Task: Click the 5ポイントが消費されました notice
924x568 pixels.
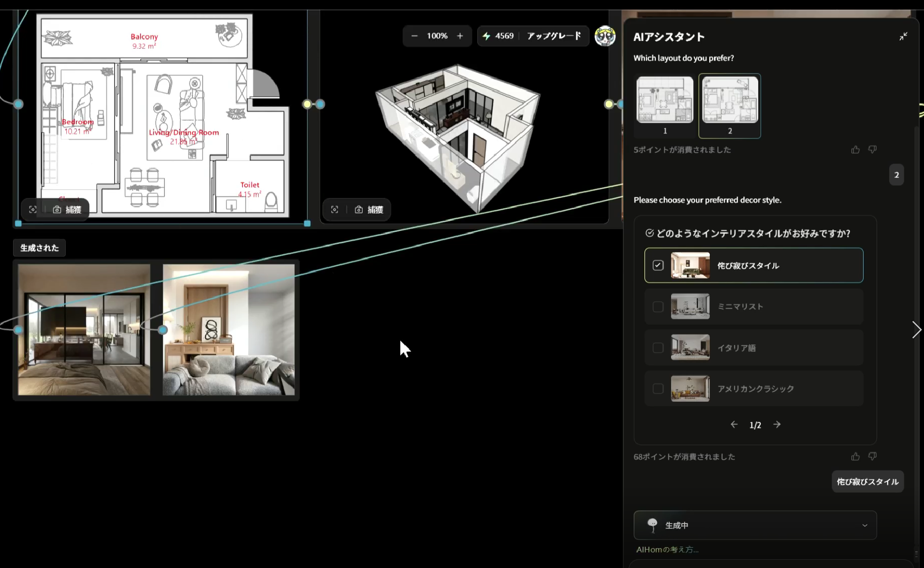Action: pos(682,150)
